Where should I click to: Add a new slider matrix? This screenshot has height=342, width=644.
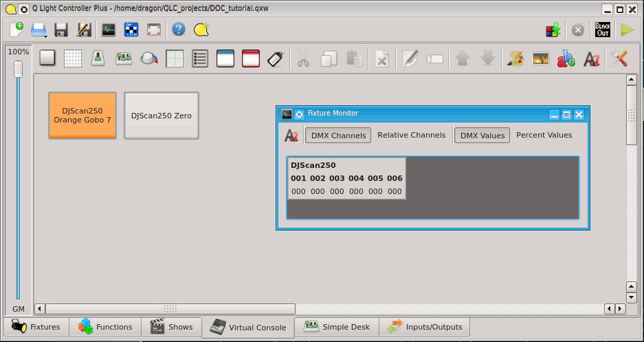coord(123,58)
